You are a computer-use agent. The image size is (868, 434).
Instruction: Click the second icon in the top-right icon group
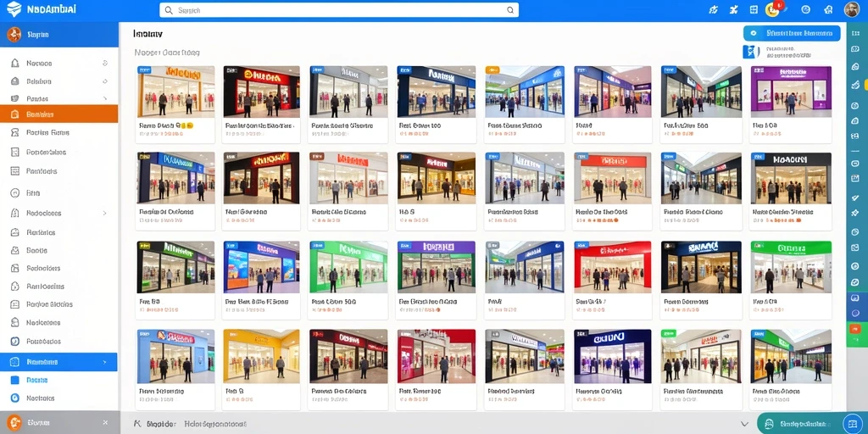pos(733,9)
